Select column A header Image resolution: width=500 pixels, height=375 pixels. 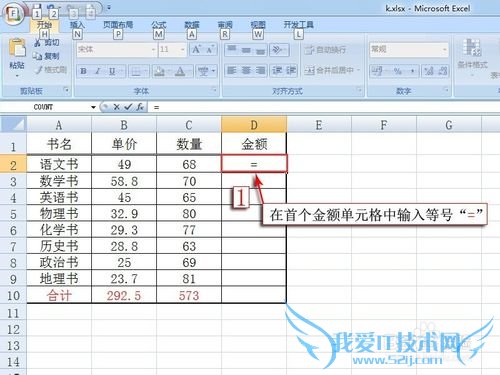(x=59, y=125)
